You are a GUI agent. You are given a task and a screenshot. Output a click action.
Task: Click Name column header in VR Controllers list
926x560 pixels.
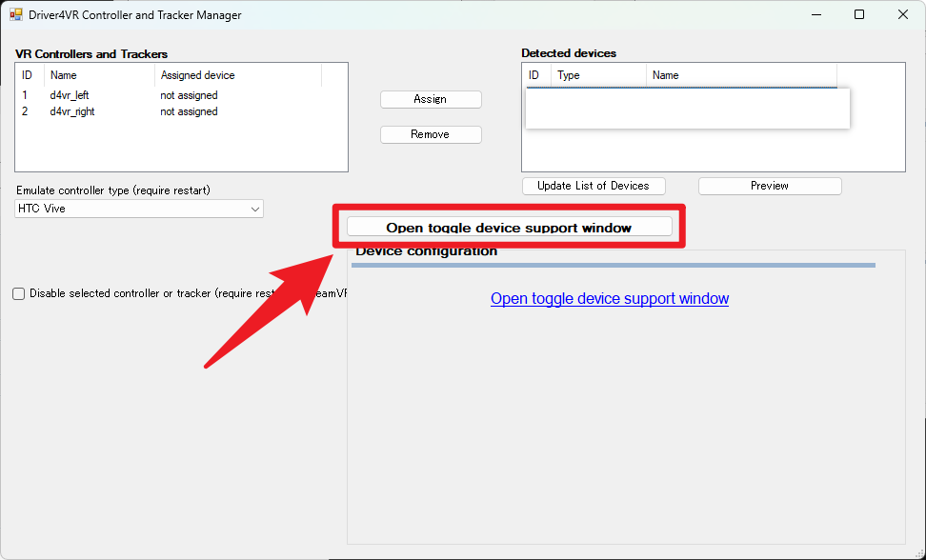pos(99,75)
